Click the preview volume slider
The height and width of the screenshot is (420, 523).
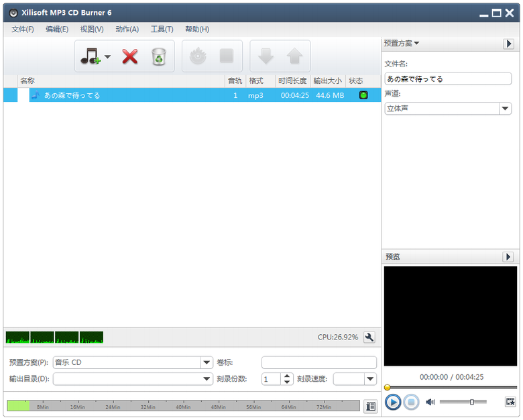pyautogui.click(x=463, y=402)
